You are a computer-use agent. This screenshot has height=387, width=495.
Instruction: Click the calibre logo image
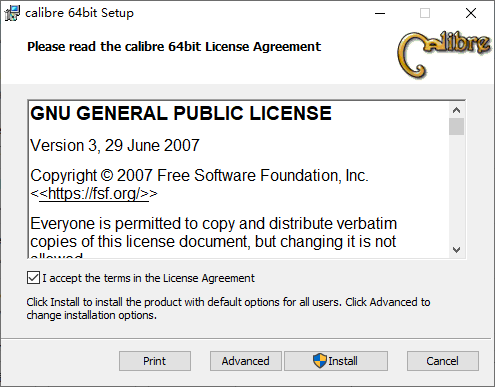[444, 55]
